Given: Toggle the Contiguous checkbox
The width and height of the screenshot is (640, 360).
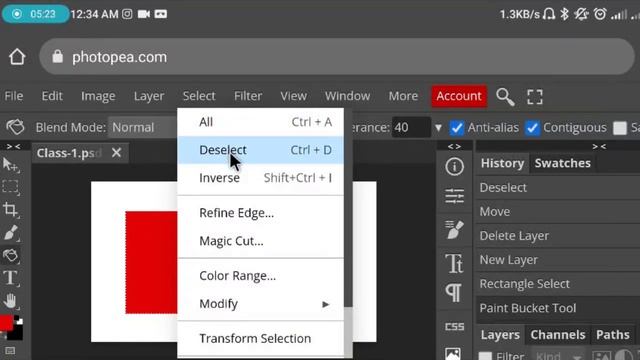Looking at the screenshot, I should (532, 128).
